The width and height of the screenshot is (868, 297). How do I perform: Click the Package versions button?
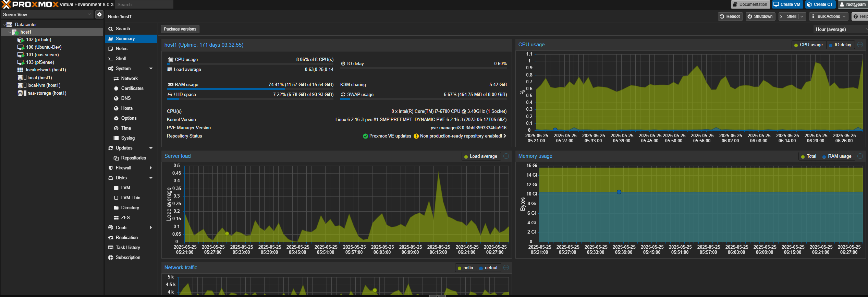pos(180,29)
